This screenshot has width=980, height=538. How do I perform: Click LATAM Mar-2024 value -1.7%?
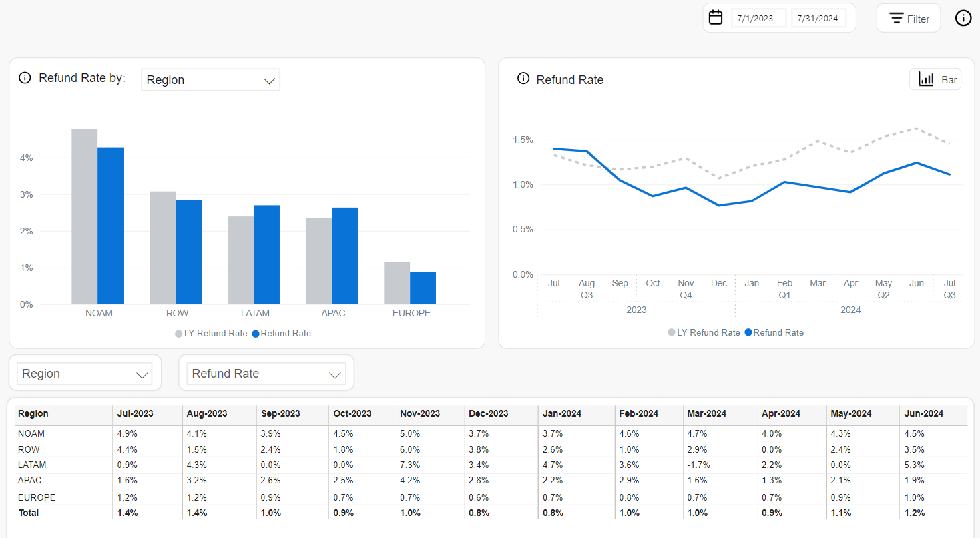click(x=698, y=465)
